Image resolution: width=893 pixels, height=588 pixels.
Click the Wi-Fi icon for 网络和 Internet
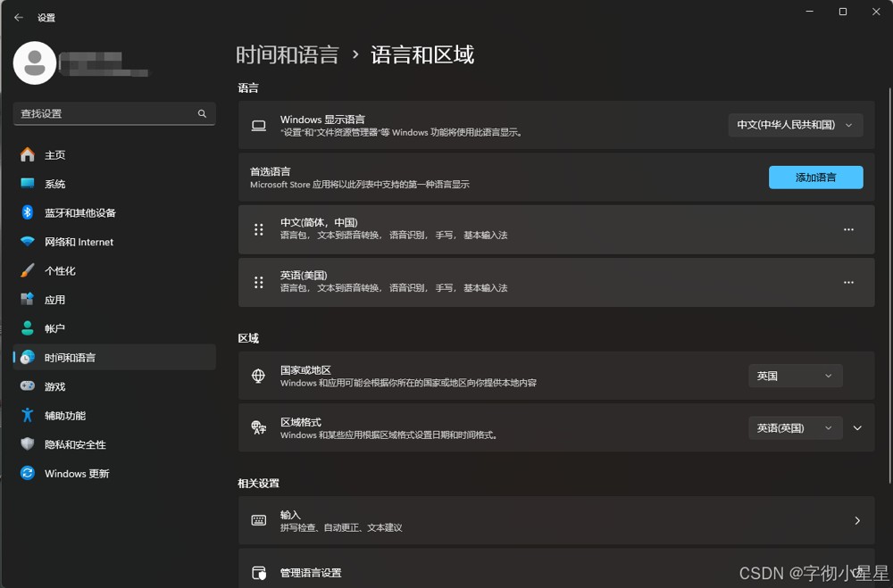point(28,241)
